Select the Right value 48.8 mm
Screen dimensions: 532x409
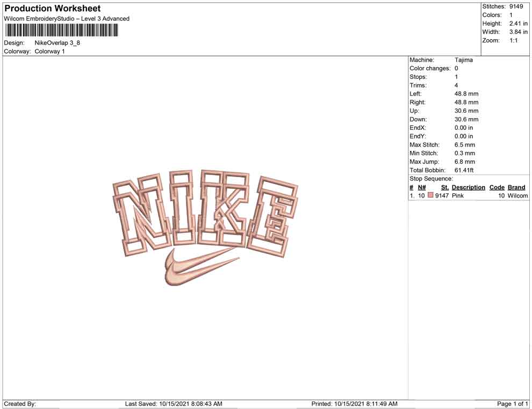[x=466, y=103]
